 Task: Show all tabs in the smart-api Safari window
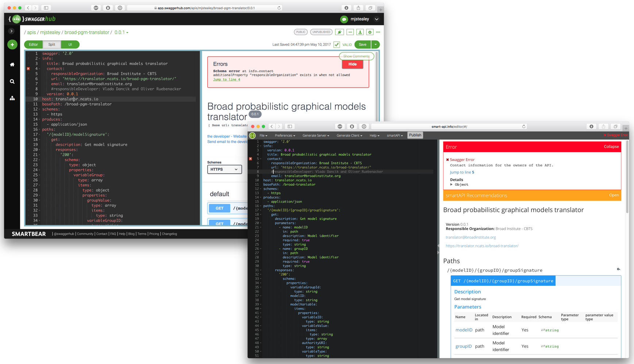615,127
